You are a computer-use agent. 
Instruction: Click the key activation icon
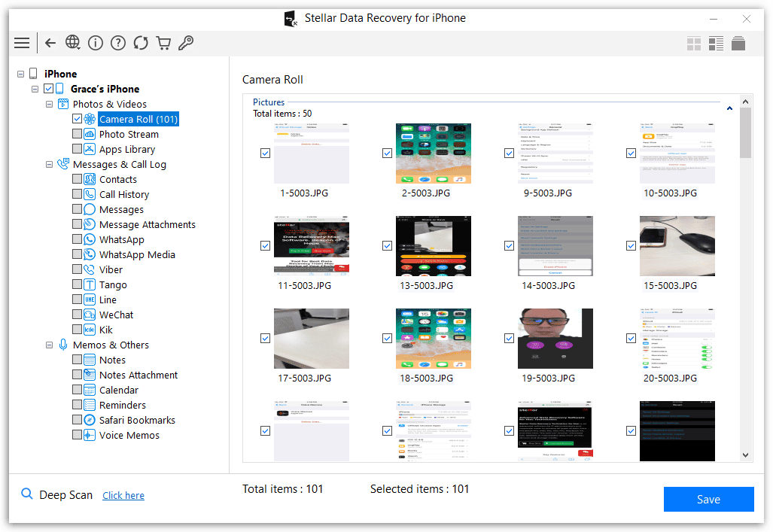coord(186,43)
